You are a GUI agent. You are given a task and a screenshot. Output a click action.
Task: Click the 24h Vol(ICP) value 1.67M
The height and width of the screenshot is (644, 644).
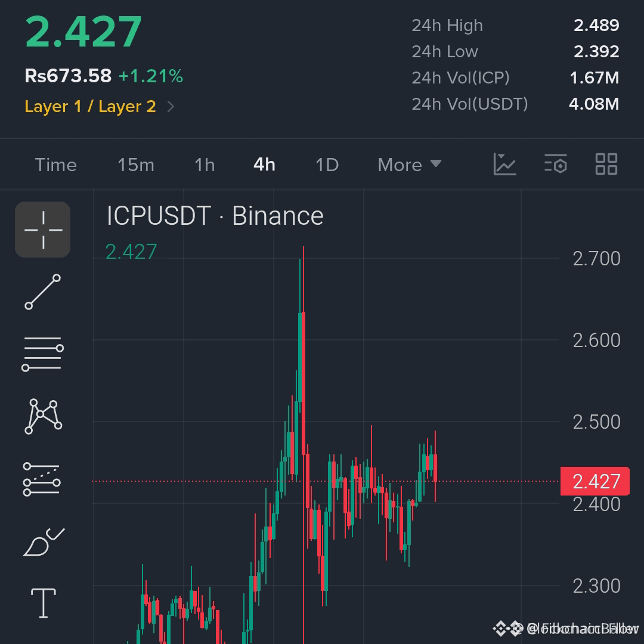(x=595, y=78)
